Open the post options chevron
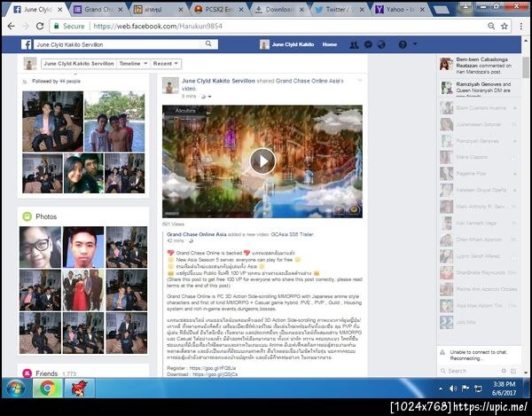This screenshot has width=532, height=416. 360,81
